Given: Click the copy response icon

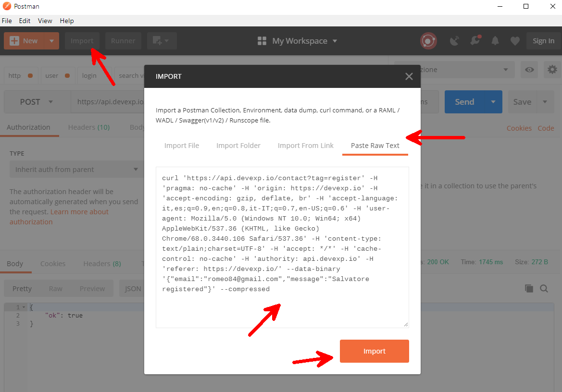Looking at the screenshot, I should tap(529, 289).
